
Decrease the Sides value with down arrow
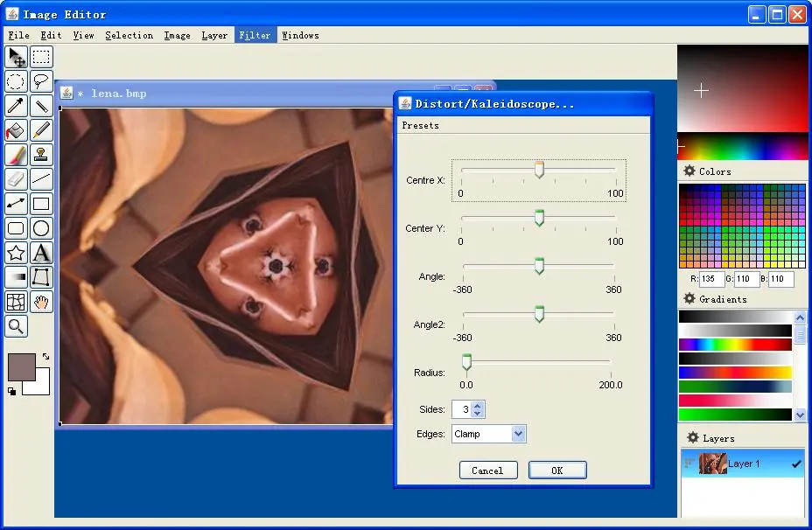pyautogui.click(x=478, y=413)
